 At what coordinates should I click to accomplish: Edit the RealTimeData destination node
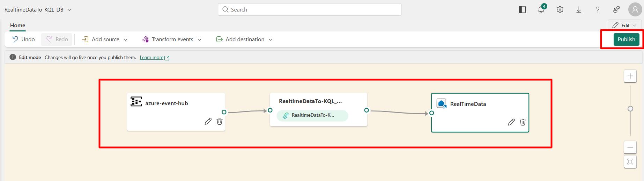pyautogui.click(x=511, y=122)
